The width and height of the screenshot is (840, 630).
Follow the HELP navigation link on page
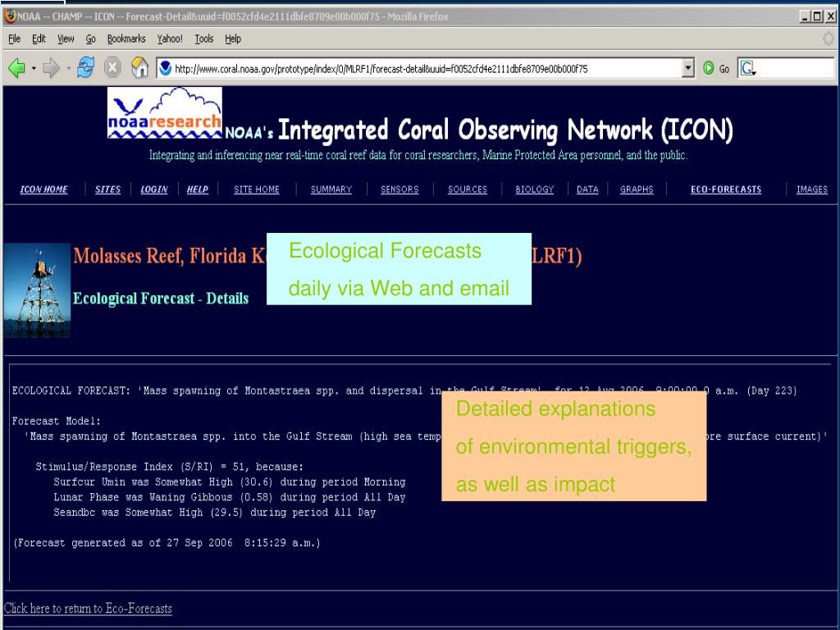pyautogui.click(x=197, y=189)
